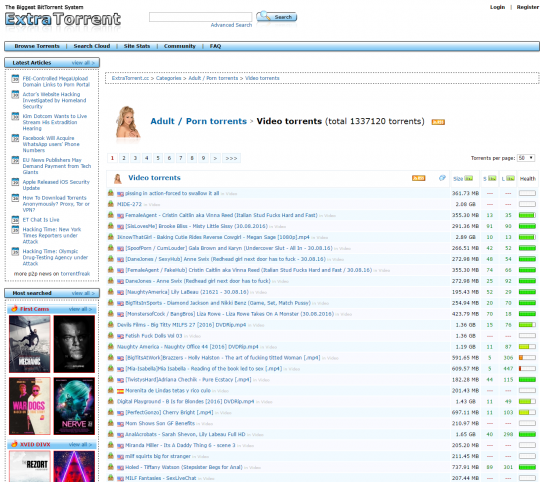
Task: Go to page 2 in the pagination
Action: 124,158
